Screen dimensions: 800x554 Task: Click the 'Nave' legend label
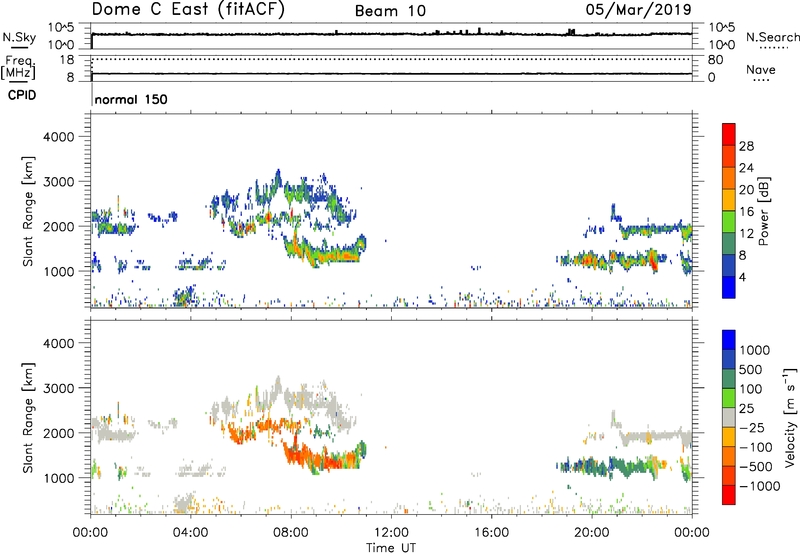click(x=761, y=70)
